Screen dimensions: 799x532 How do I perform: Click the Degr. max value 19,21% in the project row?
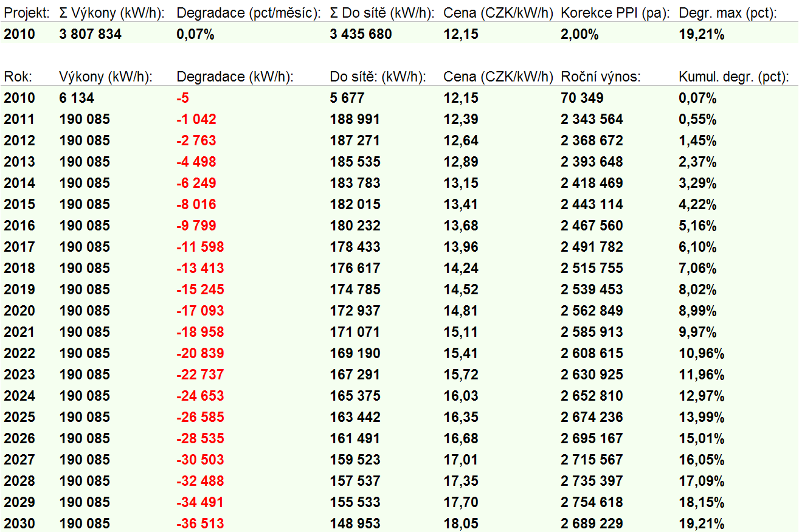pos(702,35)
